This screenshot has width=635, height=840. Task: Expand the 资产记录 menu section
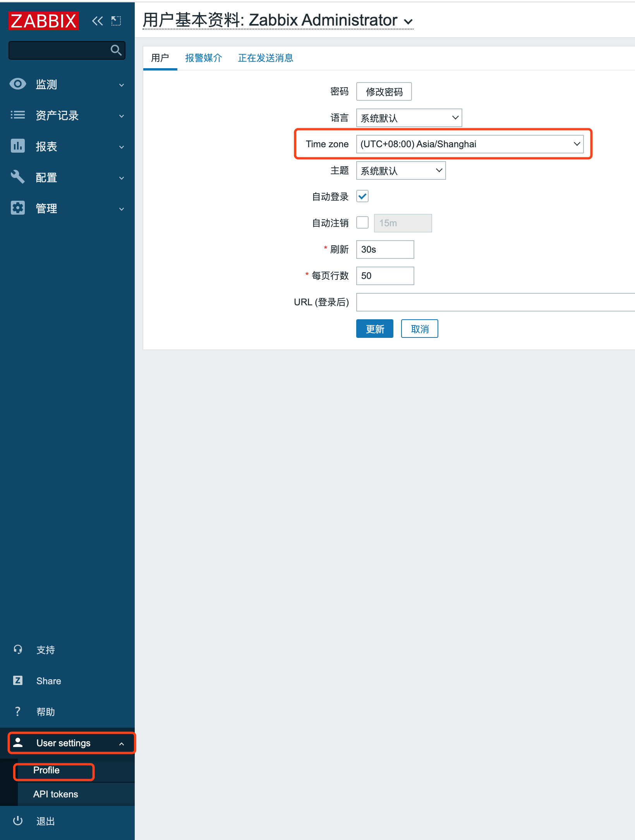pyautogui.click(x=122, y=116)
